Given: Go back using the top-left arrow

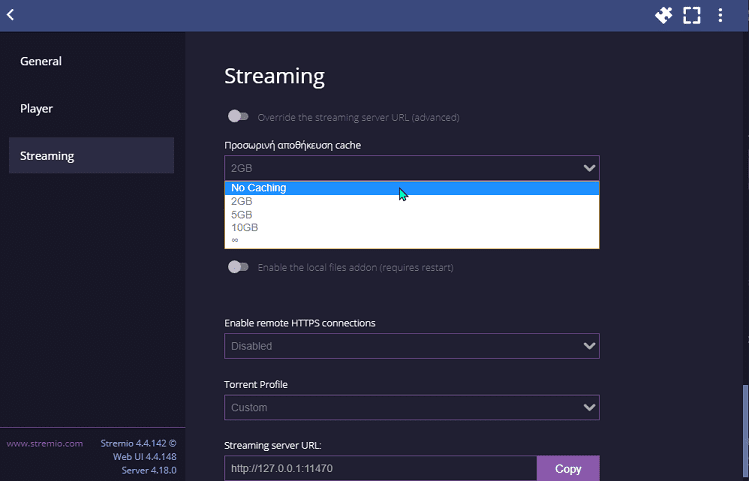Looking at the screenshot, I should coord(11,15).
